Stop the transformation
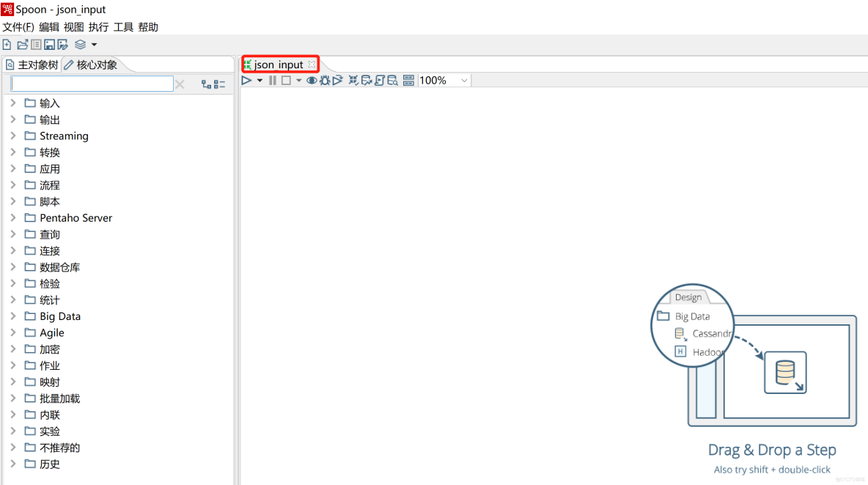Screen dimensions: 868x485 coord(286,81)
